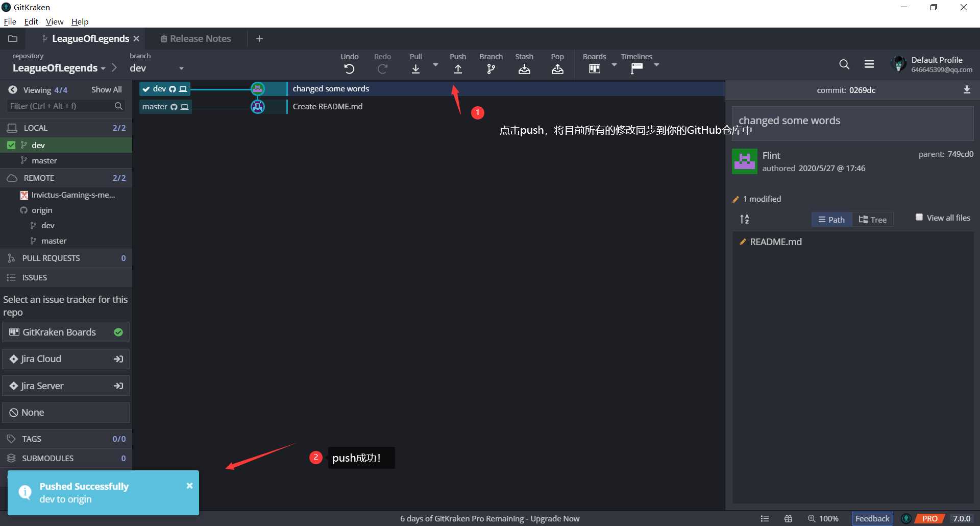Screen dimensions: 980x526
Task: Open the hamburger menu icon
Action: coord(869,64)
